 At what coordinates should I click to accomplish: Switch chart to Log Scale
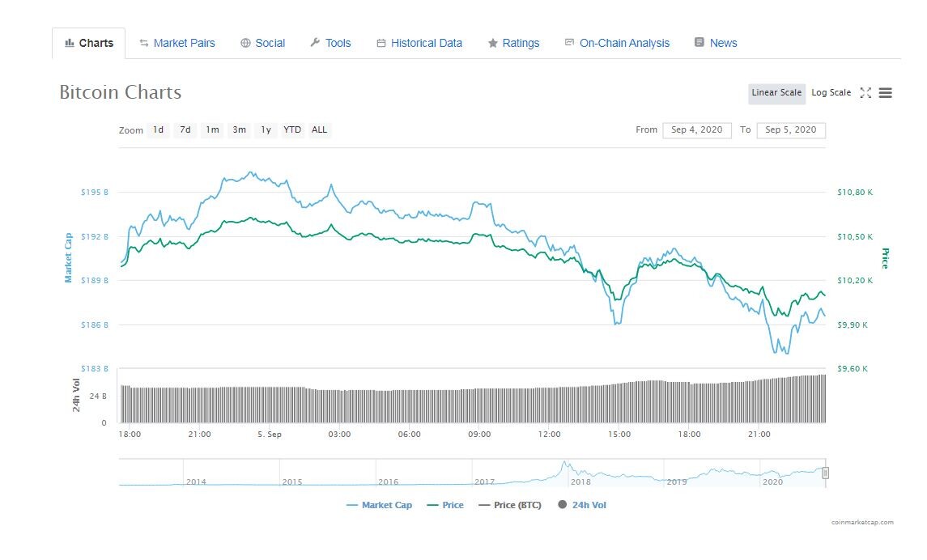(831, 93)
